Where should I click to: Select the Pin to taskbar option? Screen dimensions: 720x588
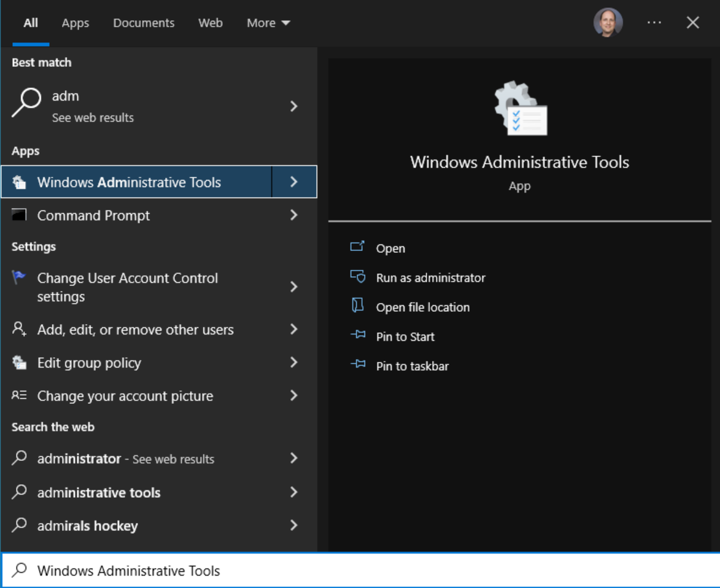pyautogui.click(x=411, y=366)
